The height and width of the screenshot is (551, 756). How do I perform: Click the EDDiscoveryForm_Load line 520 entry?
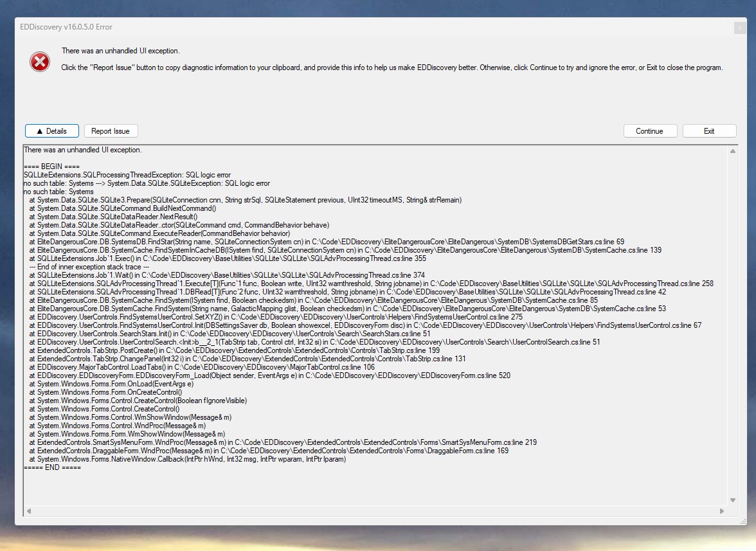pyautogui.click(x=269, y=375)
